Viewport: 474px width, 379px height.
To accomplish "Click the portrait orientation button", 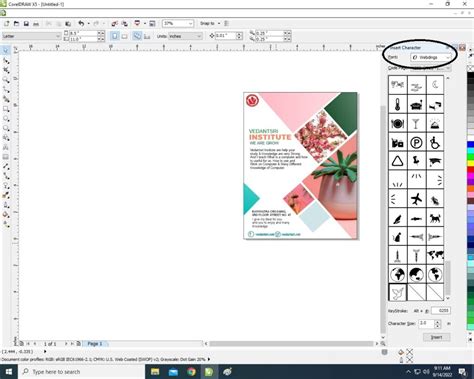I will tap(115, 36).
